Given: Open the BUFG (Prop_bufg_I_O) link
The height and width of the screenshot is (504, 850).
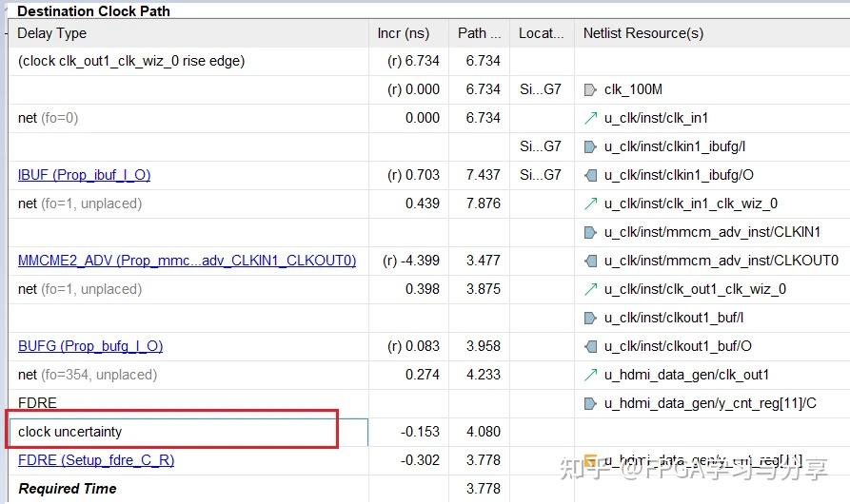Looking at the screenshot, I should (x=90, y=346).
